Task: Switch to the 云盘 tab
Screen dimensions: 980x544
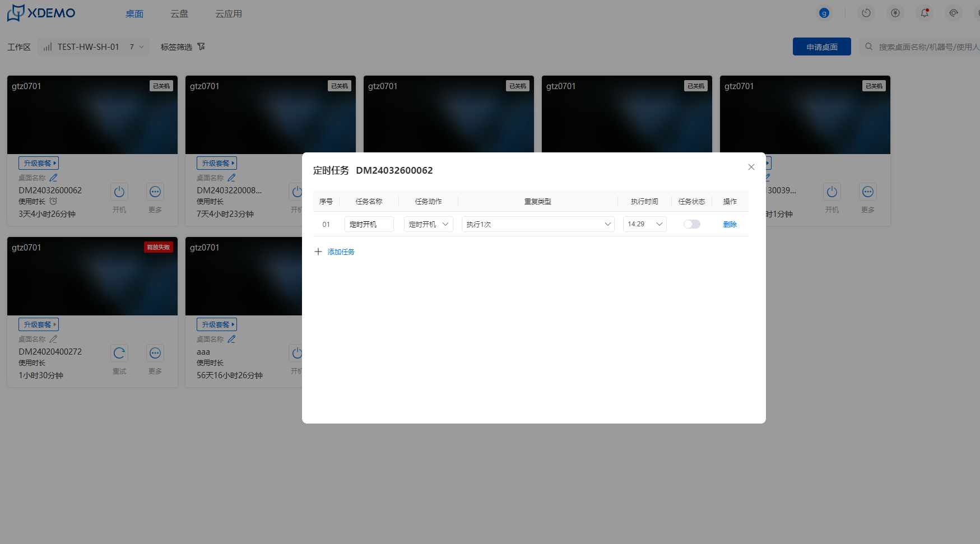Action: click(x=179, y=14)
